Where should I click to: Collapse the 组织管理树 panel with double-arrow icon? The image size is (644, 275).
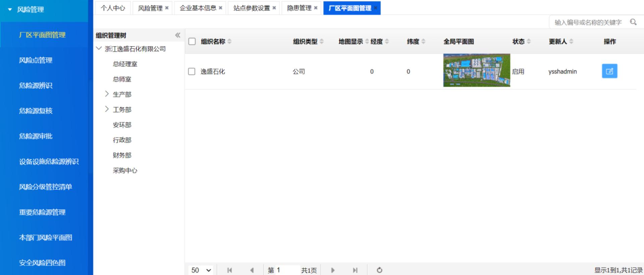click(x=177, y=35)
